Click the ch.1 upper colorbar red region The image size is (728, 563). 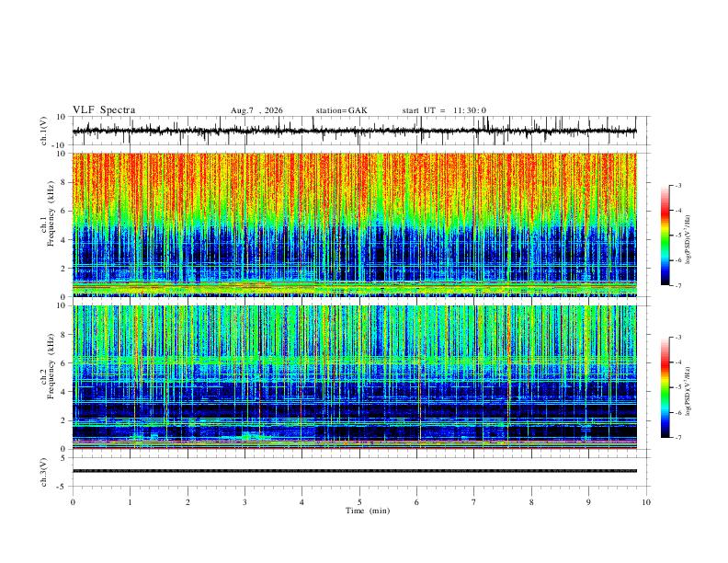[665, 210]
